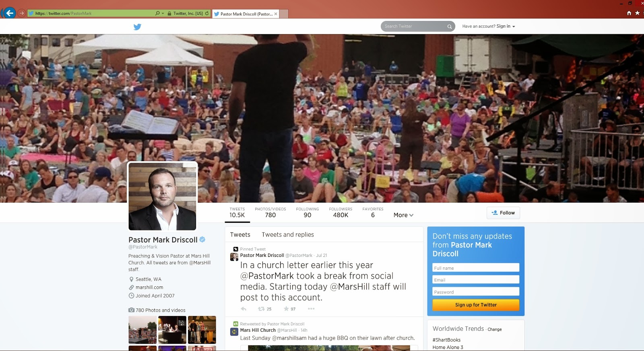The height and width of the screenshot is (351, 644).
Task: Open the Photos/Videos 780 tab
Action: tap(270, 213)
